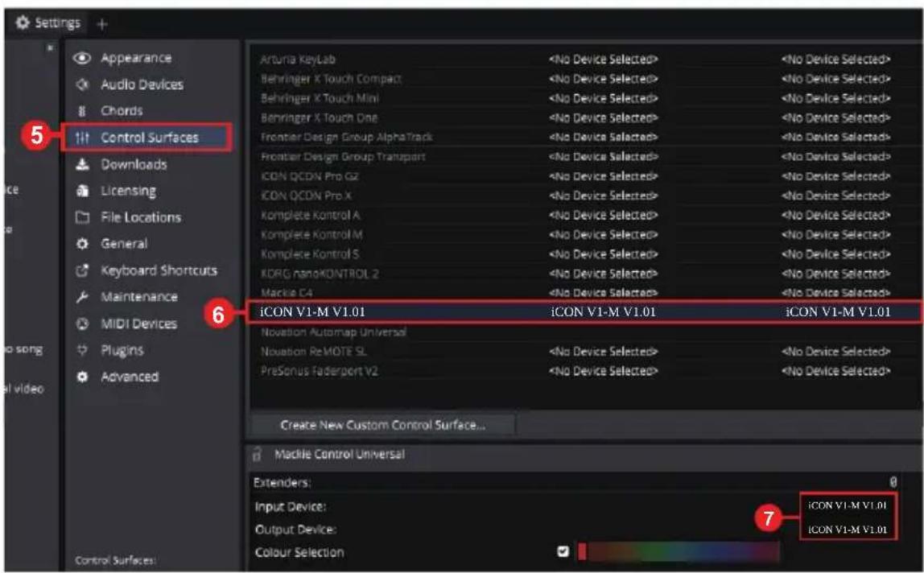Open the second device selector for PreSonus Faderport V2

[835, 371]
